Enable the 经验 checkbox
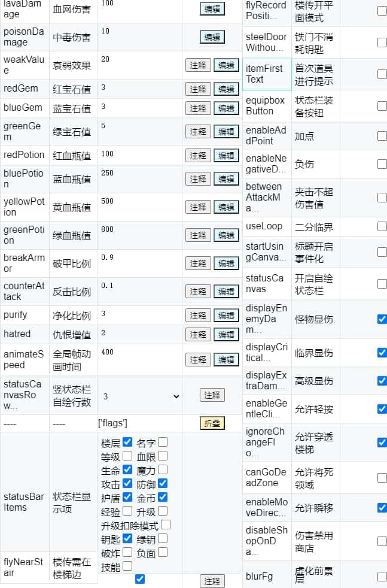387x588 pixels. 127,511
